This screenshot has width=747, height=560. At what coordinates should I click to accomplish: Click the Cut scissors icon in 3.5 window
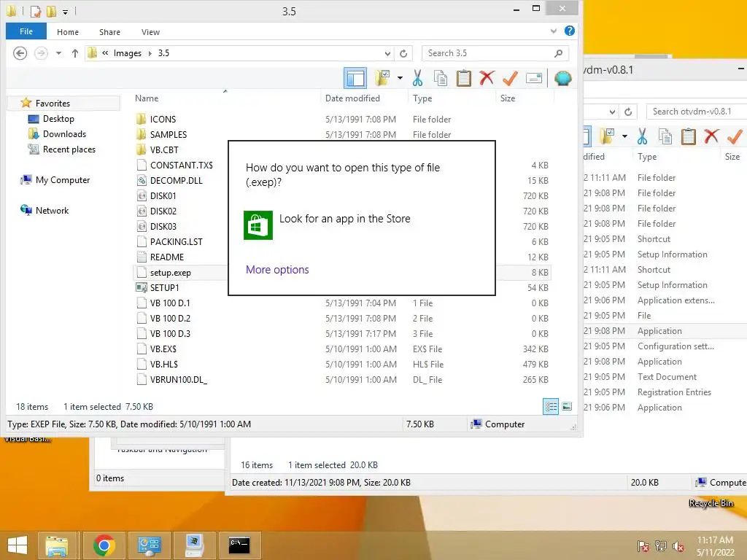(x=417, y=78)
